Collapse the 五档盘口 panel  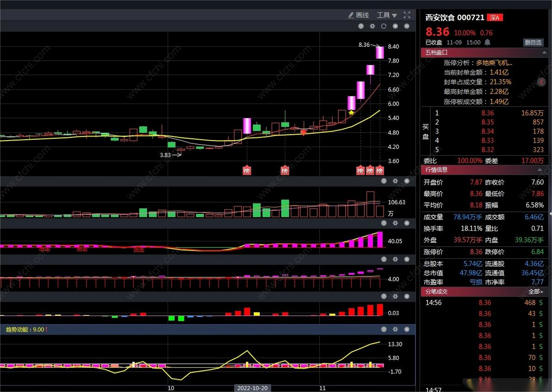coord(544,53)
